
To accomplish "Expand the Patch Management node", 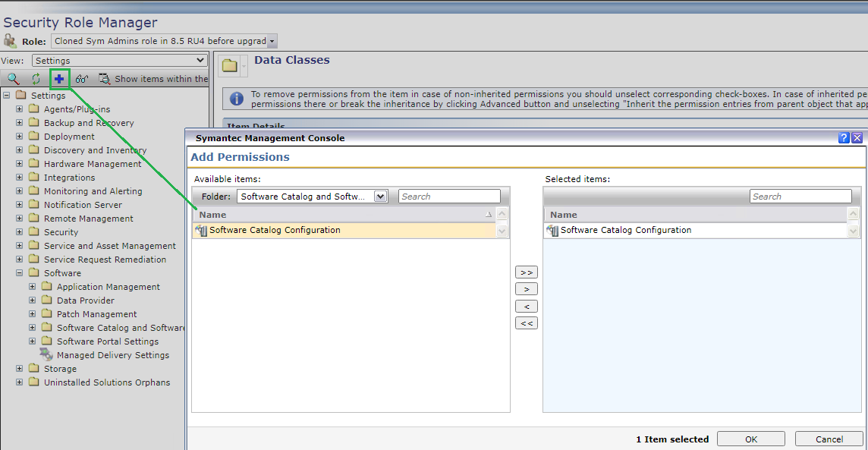I will [33, 314].
